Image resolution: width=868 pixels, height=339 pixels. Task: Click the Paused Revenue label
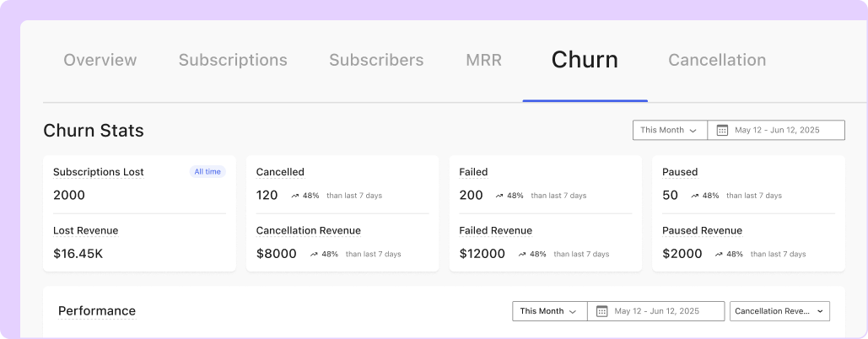point(703,230)
